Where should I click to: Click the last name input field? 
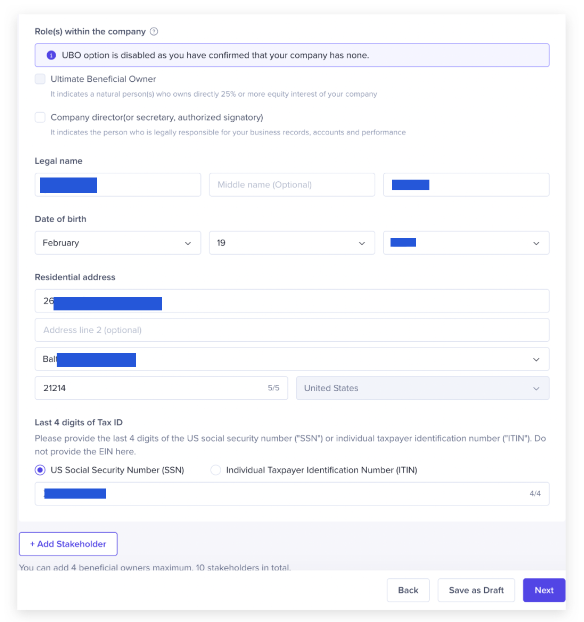coord(466,185)
